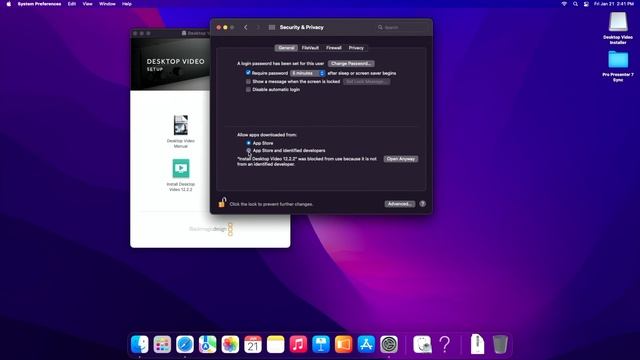Open Spotlight search in menu bar
This screenshot has height=360, width=640.
pyautogui.click(x=575, y=4)
